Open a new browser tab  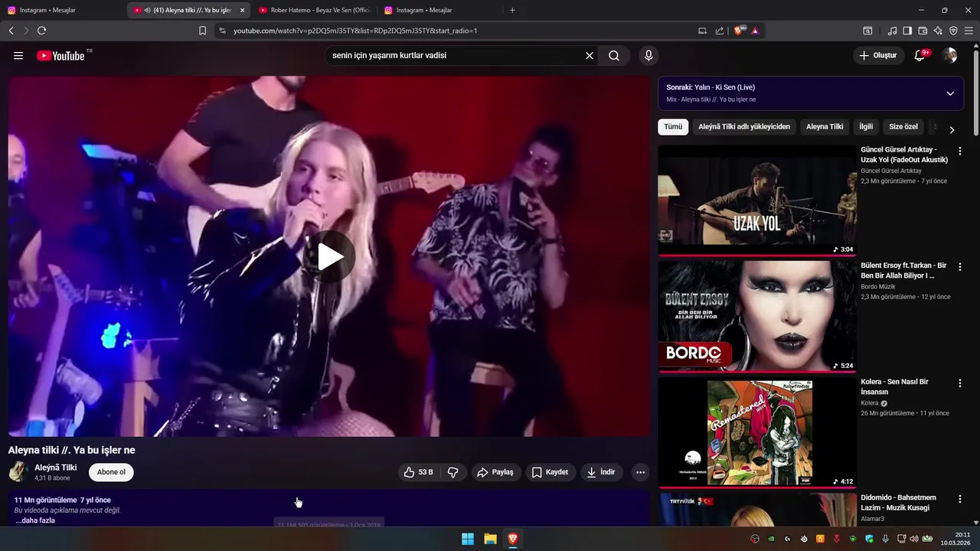512,10
